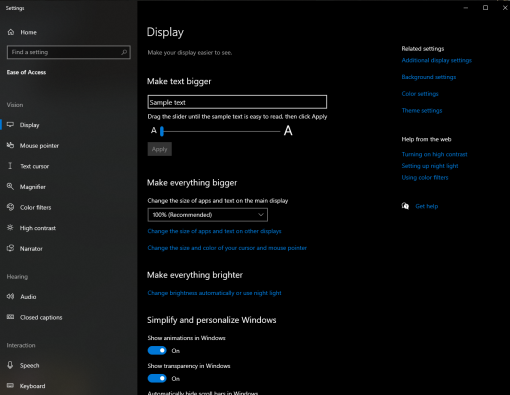Open Additional display settings link

tap(437, 60)
